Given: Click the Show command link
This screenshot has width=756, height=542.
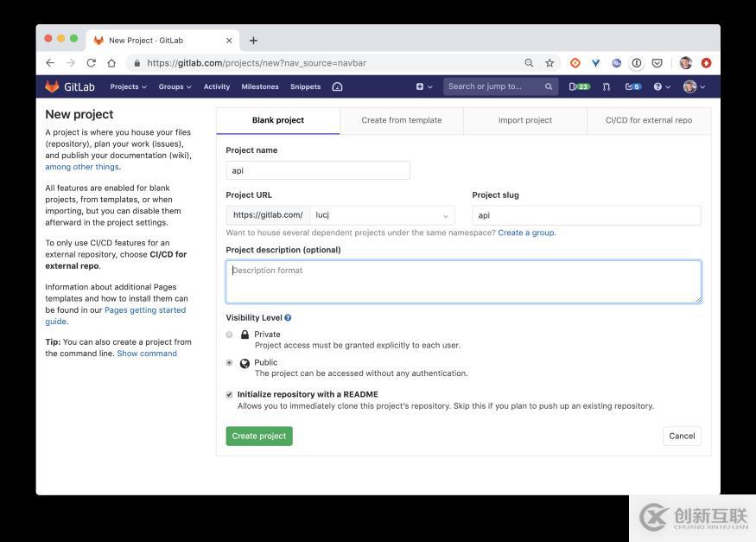Looking at the screenshot, I should tap(147, 354).
